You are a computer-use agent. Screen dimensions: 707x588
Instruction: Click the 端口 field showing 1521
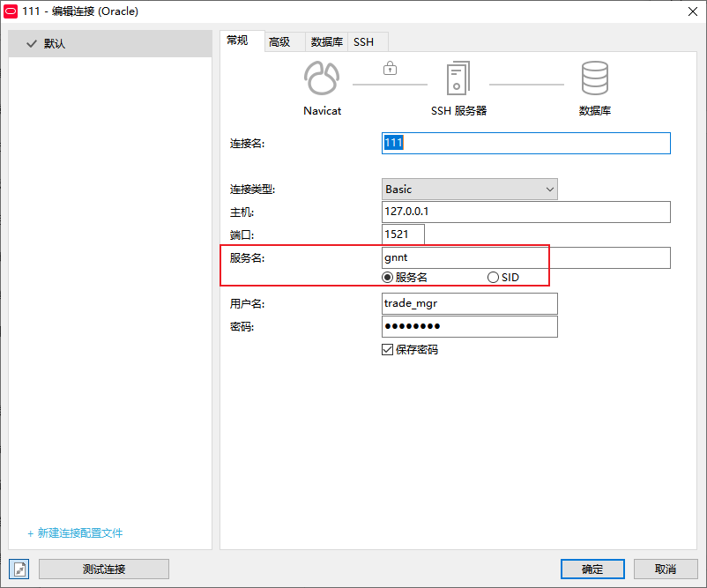point(403,234)
